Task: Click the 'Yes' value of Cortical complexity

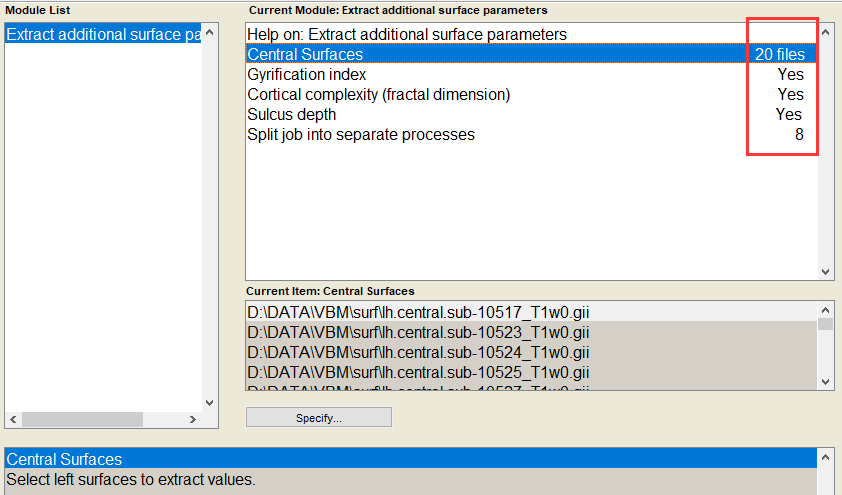Action: 790,94
